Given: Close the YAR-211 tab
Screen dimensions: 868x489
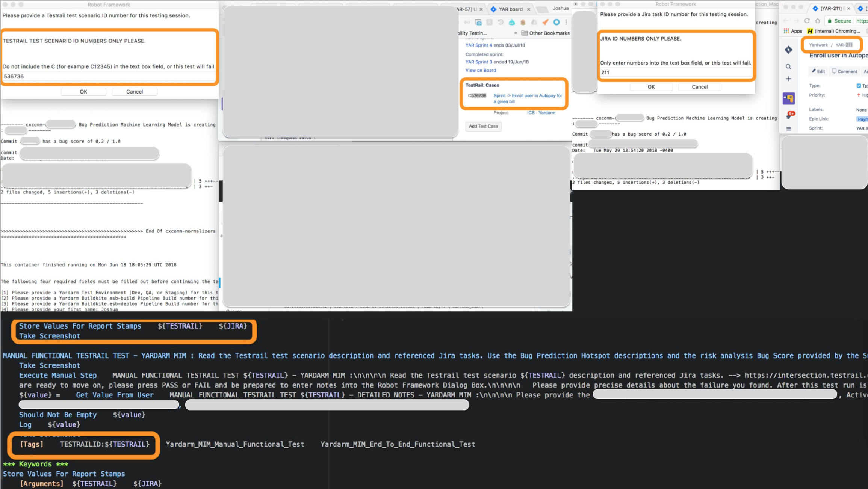Looking at the screenshot, I should [848, 8].
